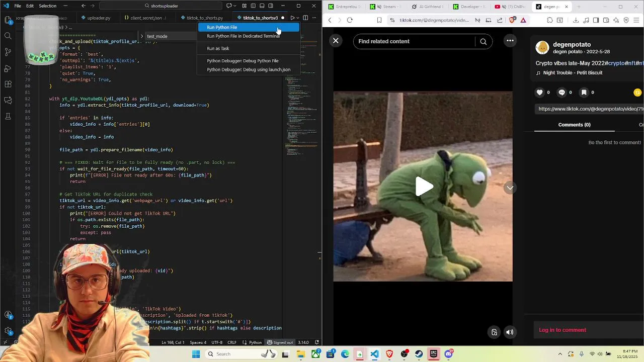This screenshot has width=644, height=362.
Task: Open Steam from the Windows taskbar
Action: click(419, 354)
